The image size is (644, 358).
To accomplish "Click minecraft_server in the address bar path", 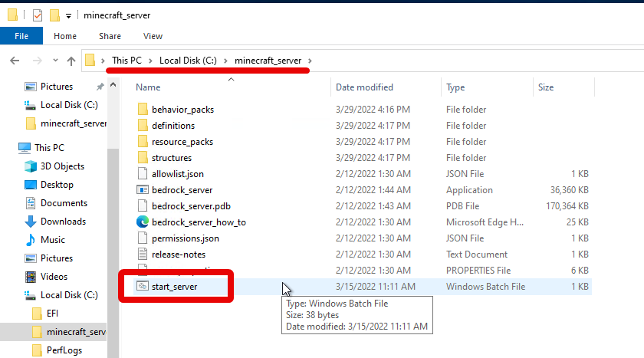I will pyautogui.click(x=268, y=61).
